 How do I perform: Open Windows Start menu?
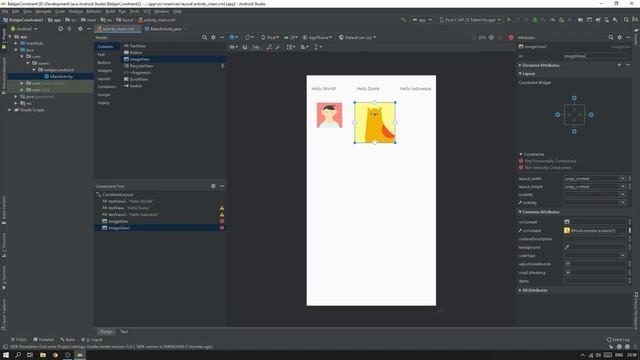click(6, 355)
